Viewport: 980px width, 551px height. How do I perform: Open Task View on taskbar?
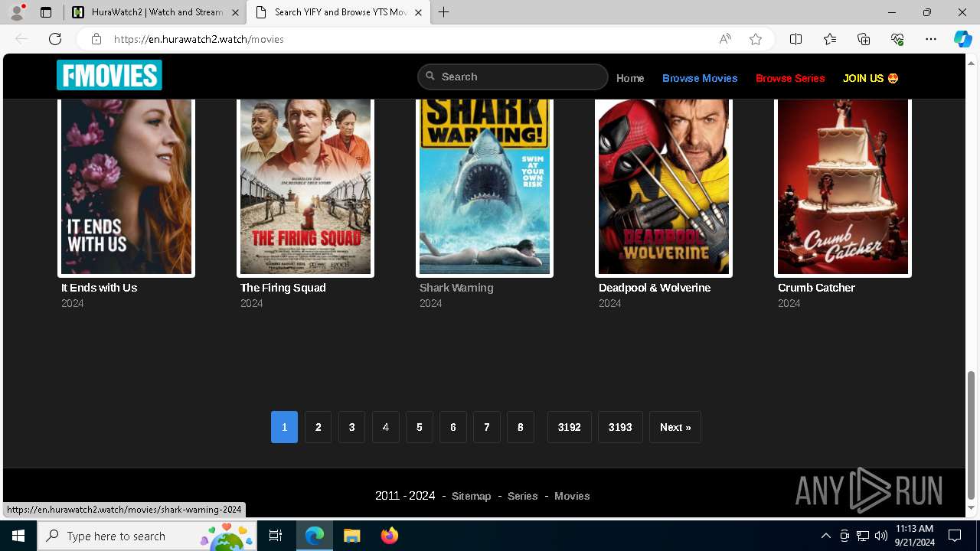point(276,536)
